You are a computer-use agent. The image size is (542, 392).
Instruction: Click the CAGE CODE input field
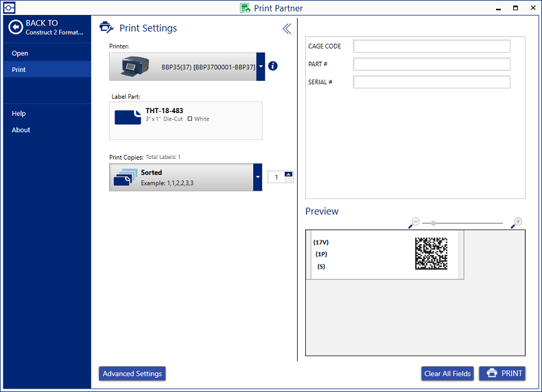pos(432,47)
